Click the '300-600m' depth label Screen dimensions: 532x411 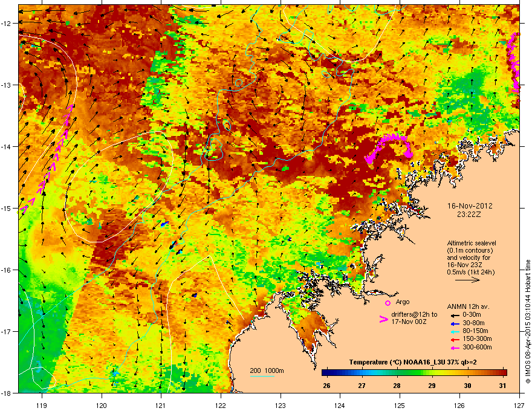tap(477, 348)
